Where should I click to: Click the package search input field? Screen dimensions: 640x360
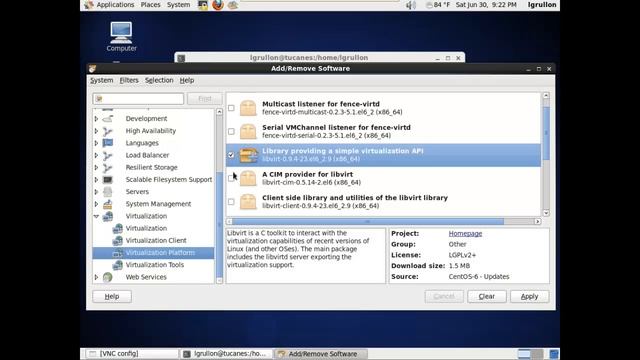138,99
